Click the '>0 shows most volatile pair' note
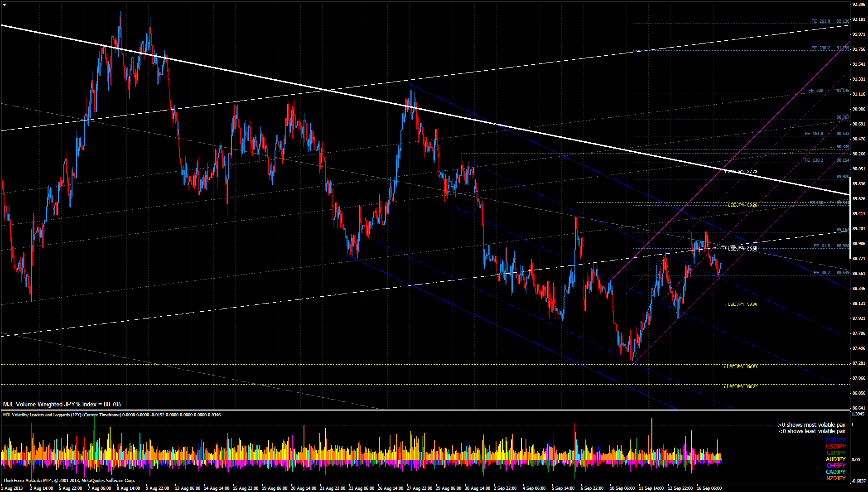The width and height of the screenshot is (868, 492). [812, 425]
